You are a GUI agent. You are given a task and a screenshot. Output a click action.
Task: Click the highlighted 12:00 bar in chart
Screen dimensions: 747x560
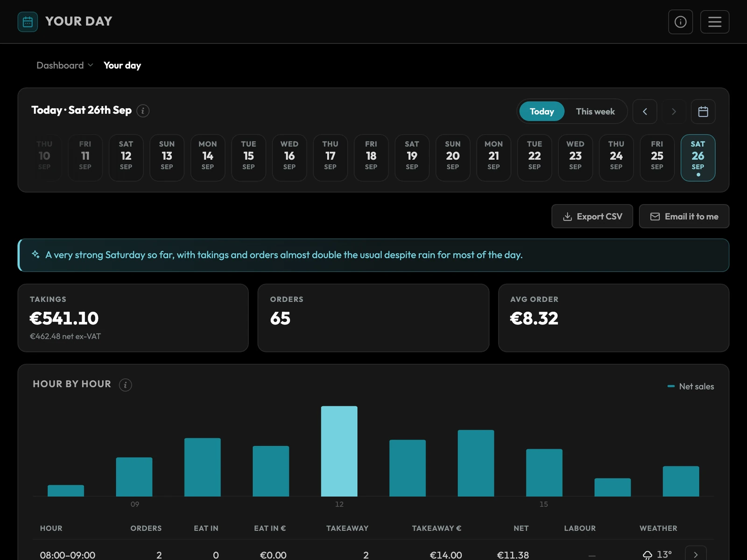[339, 451]
